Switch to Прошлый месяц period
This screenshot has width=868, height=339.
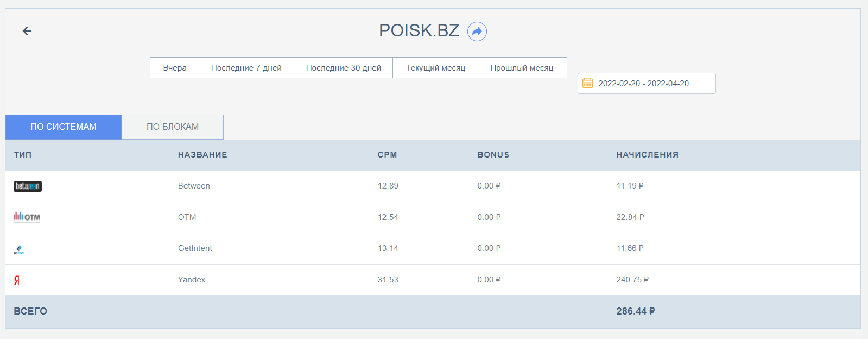pyautogui.click(x=522, y=68)
